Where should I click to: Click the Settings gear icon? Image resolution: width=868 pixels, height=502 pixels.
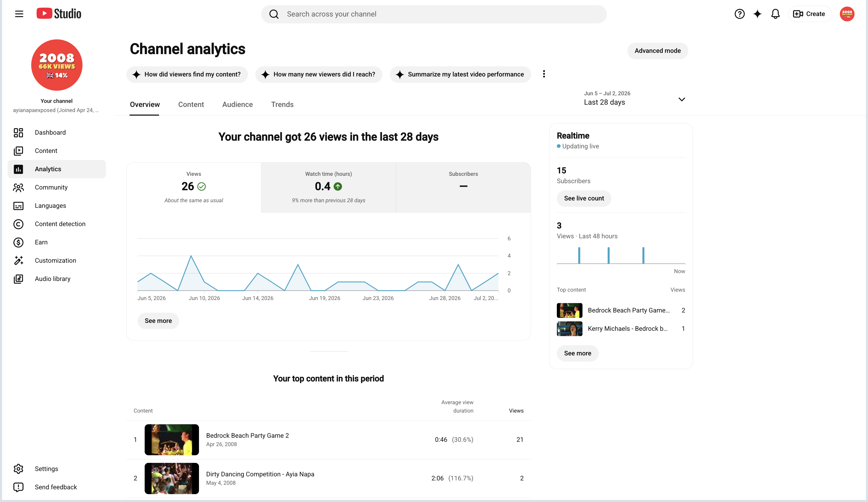[18, 469]
